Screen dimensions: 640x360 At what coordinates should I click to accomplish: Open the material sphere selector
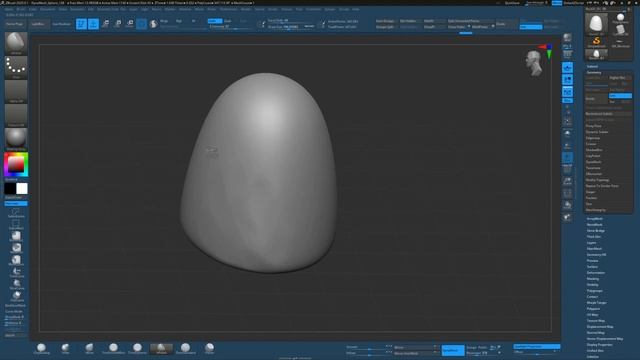16,140
